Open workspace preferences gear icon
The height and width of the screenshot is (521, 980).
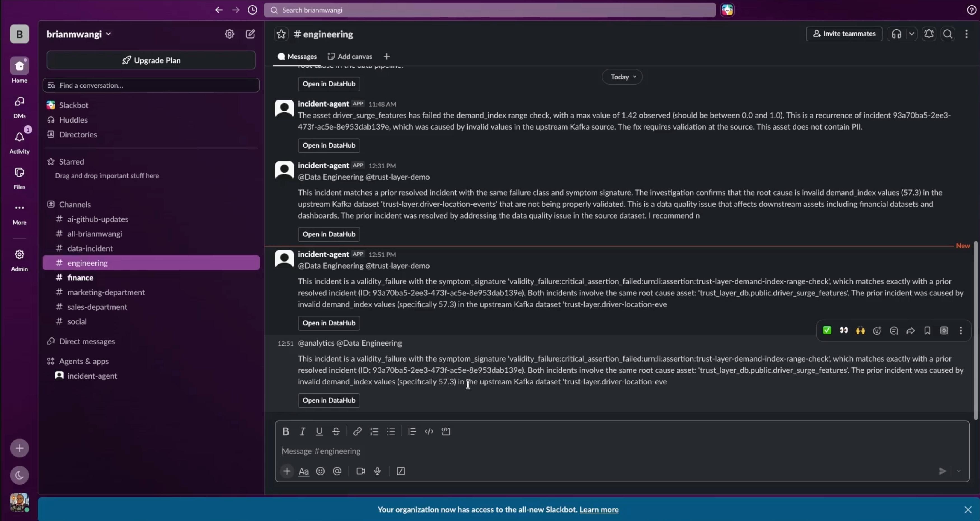click(229, 34)
